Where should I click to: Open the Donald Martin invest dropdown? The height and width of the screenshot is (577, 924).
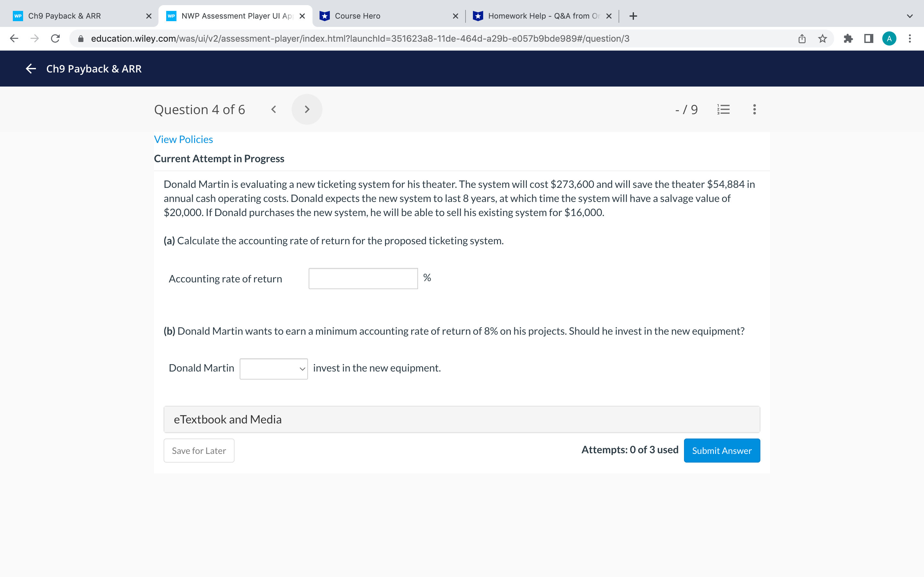point(273,369)
